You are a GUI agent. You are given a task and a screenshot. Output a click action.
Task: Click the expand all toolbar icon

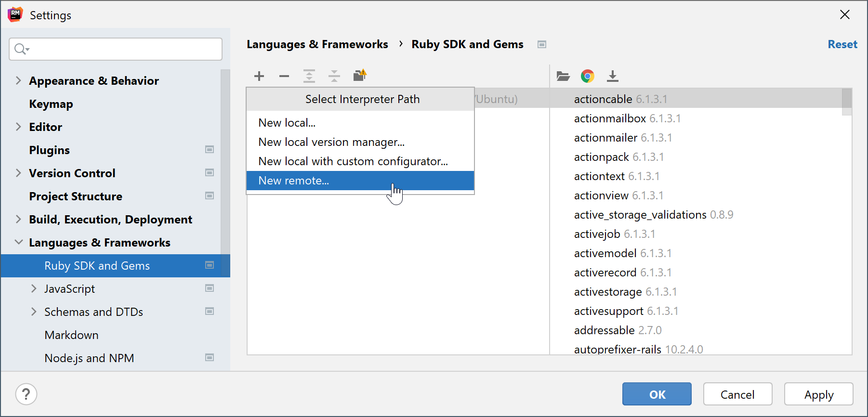pos(309,76)
